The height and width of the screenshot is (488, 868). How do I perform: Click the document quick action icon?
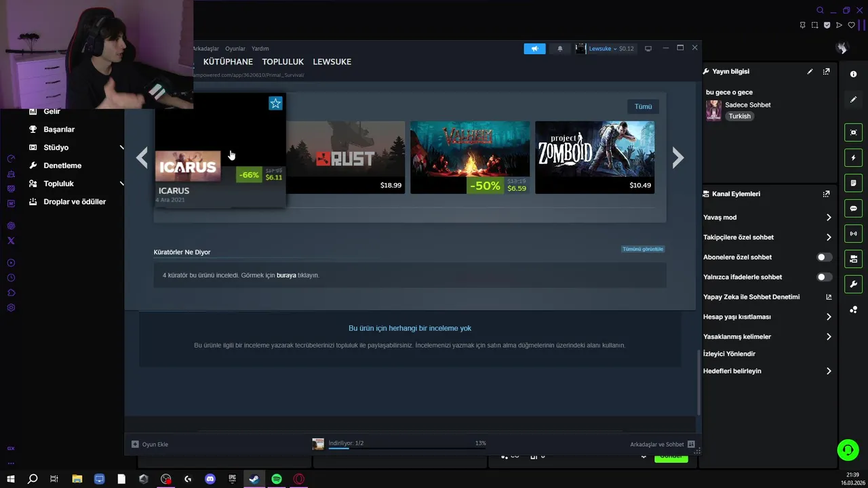coord(854,183)
